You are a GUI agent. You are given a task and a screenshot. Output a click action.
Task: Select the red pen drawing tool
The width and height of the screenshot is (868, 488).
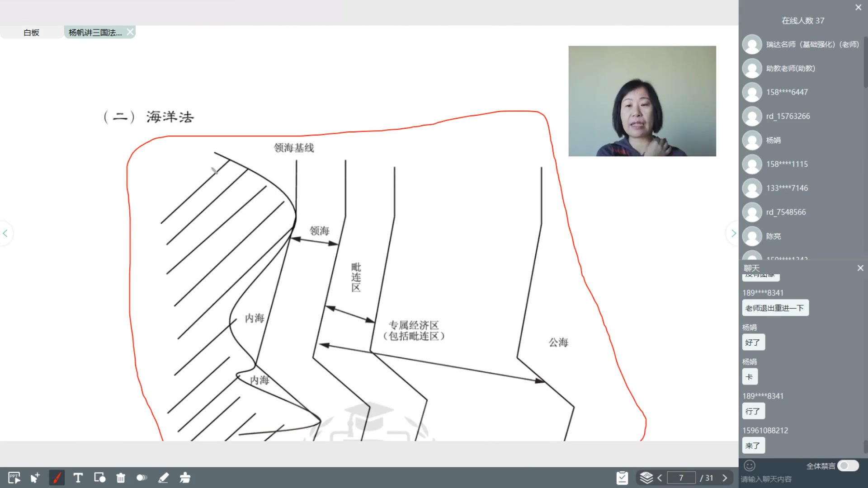click(x=57, y=478)
